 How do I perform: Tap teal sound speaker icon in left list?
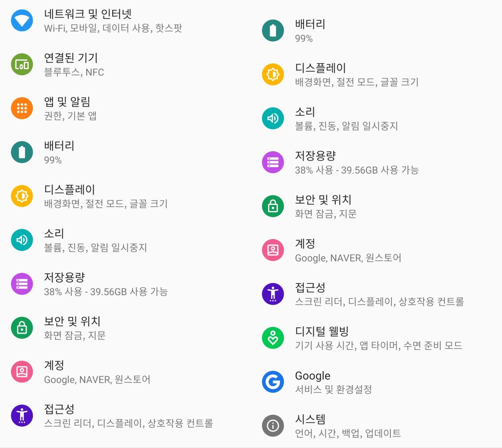[x=22, y=240]
